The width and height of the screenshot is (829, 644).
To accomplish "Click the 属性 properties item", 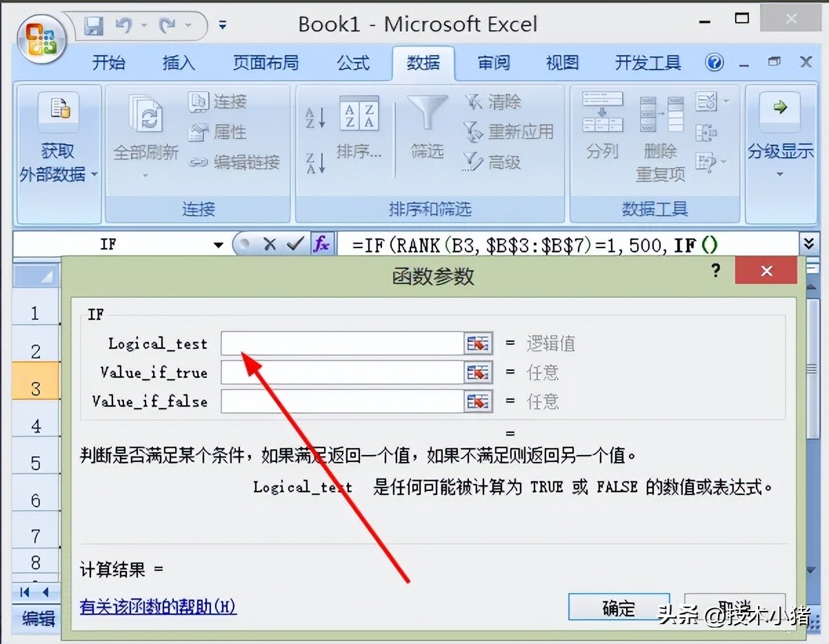I will (x=218, y=132).
